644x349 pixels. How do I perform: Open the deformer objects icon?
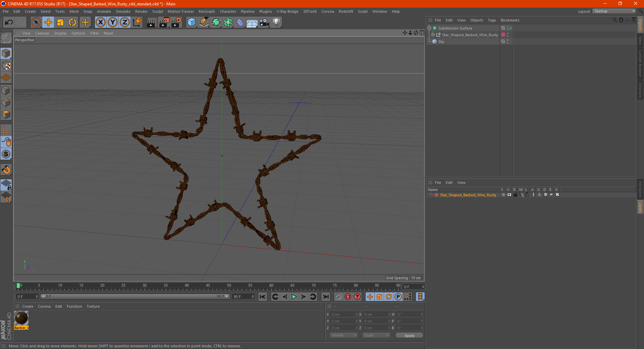pos(240,22)
